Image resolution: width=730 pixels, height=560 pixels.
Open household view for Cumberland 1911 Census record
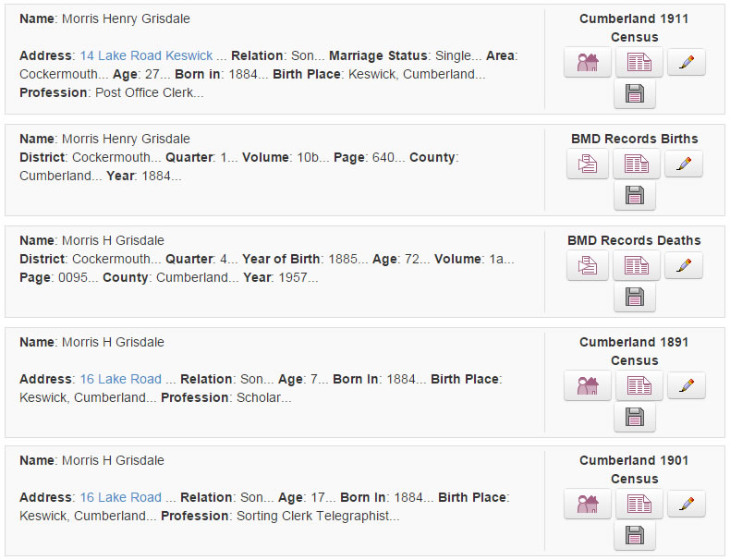coord(587,62)
